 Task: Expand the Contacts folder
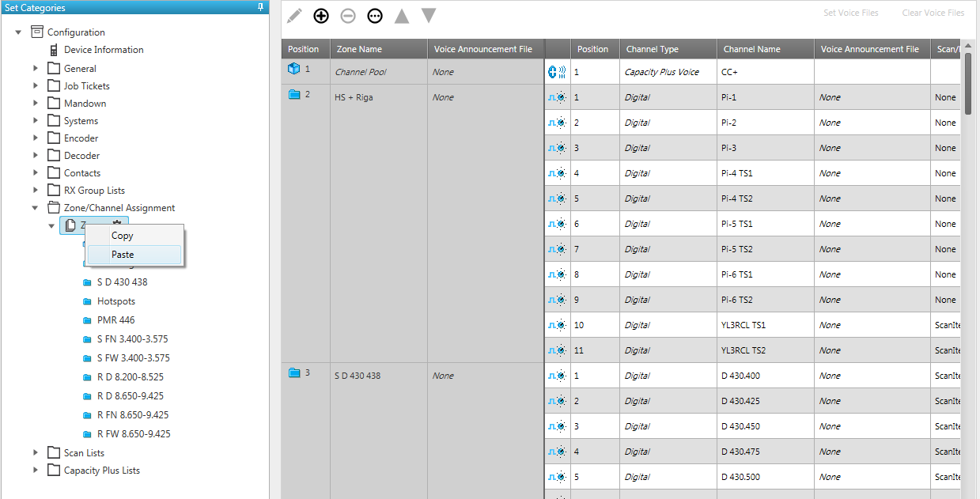[x=36, y=173]
